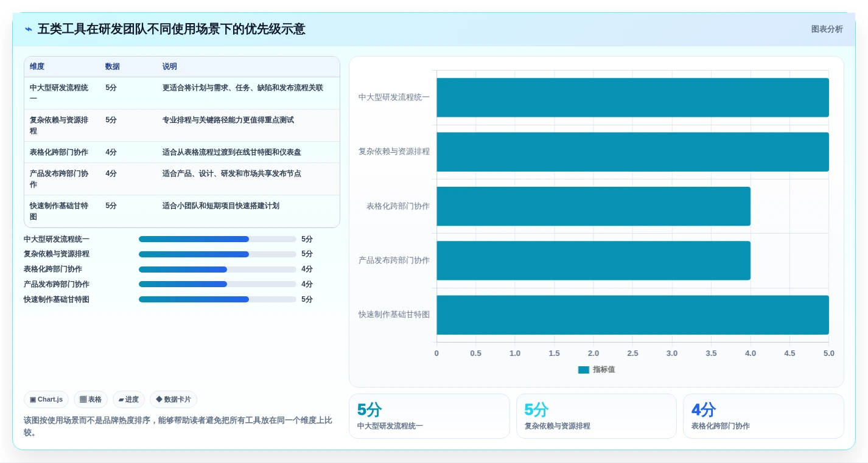The image size is (868, 463).
Task: Click the 5分 value in 中大型研发流程统一 table row
Action: pyautogui.click(x=111, y=88)
